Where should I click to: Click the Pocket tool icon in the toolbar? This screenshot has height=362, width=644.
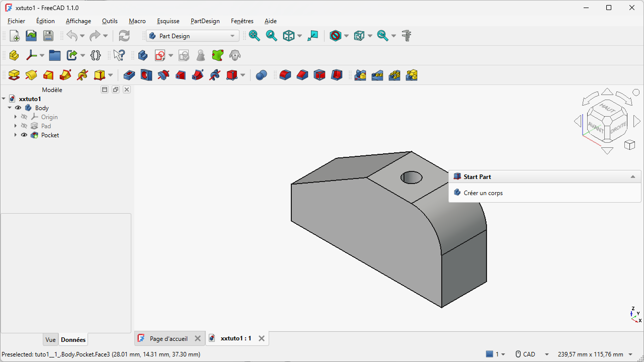[129, 75]
